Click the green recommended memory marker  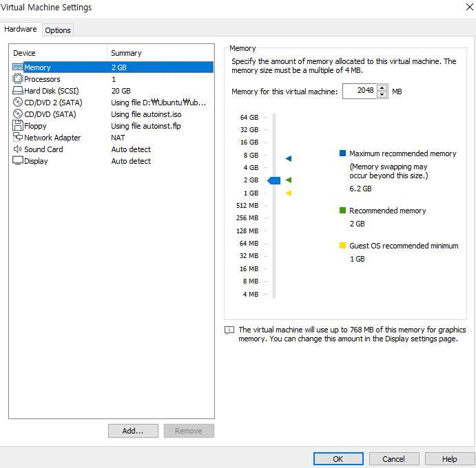[289, 180]
